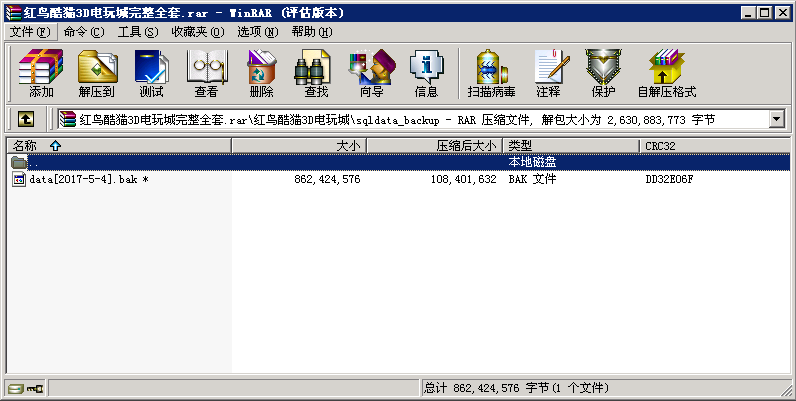Screen dimensions: 796x401
Task: Start Virus Scan (扫描病毒) tool
Action: [x=491, y=74]
